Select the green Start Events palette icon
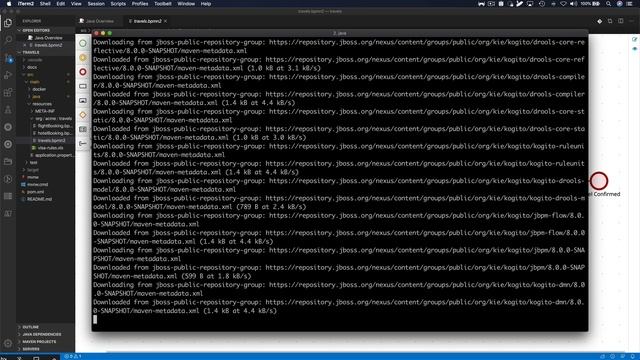This screenshot has width=640, height=360. click(x=83, y=43)
